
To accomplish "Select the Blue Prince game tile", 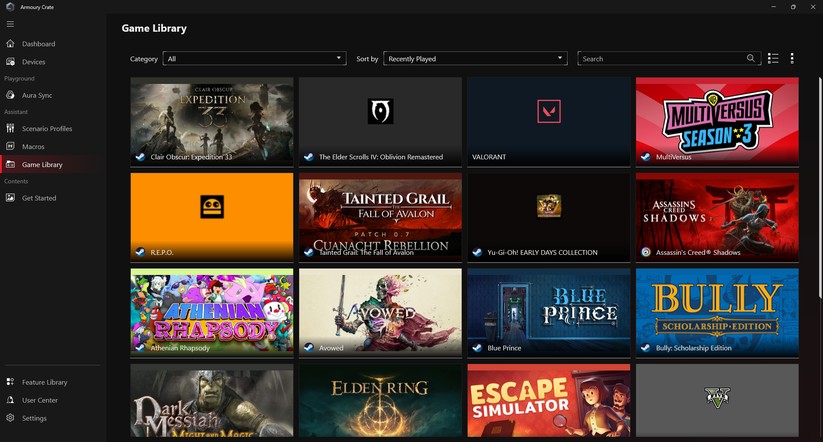I will [x=548, y=311].
